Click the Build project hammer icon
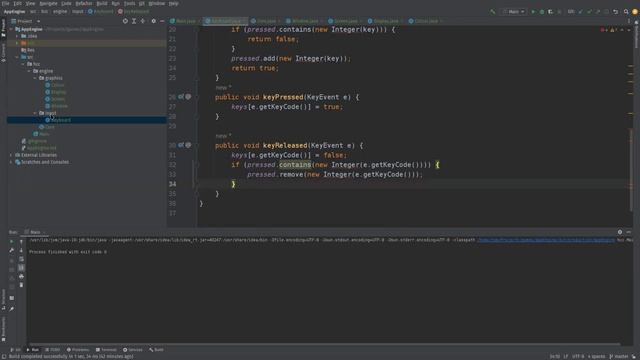The image size is (640, 360). (493, 12)
